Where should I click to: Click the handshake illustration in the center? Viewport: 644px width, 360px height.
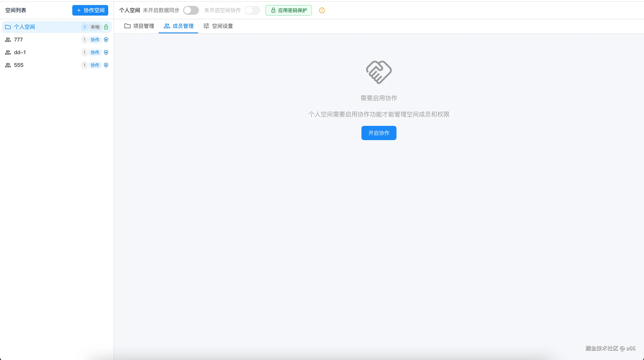click(x=379, y=72)
